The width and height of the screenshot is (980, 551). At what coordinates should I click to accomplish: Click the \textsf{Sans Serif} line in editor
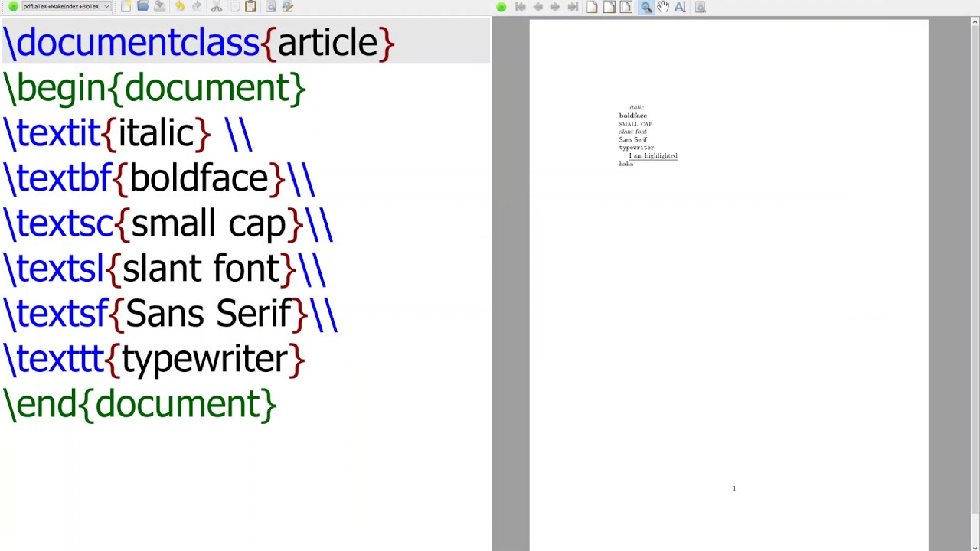[x=170, y=314]
